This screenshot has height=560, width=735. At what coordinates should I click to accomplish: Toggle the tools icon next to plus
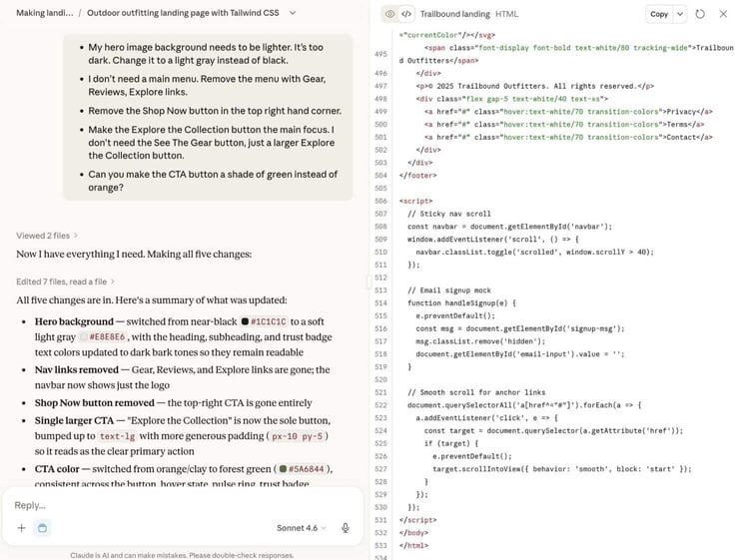pos(42,528)
